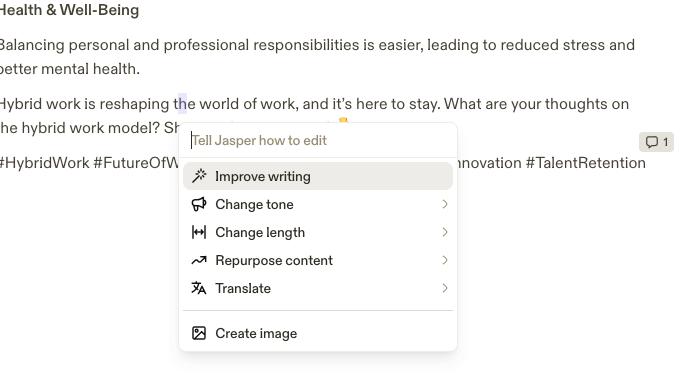Choose the Change length menu entry

(318, 232)
